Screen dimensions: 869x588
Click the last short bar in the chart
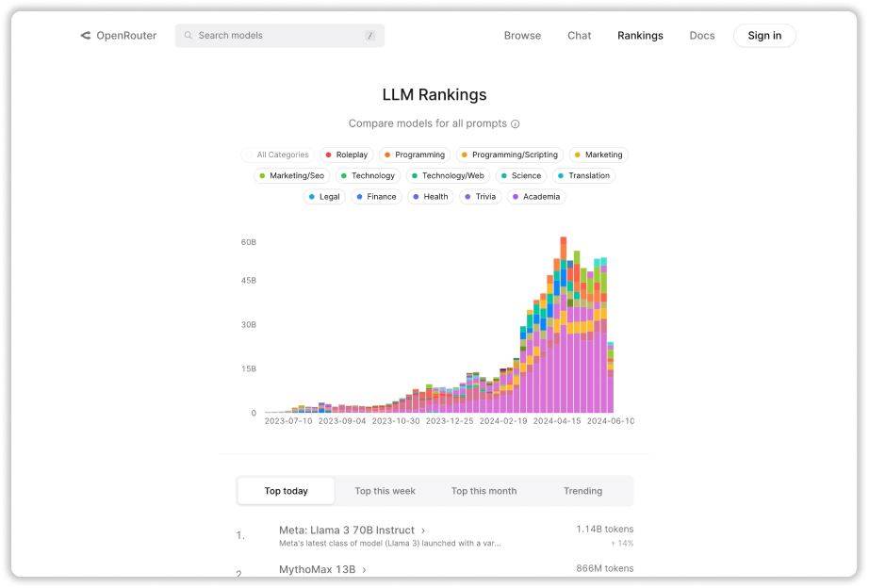pos(610,378)
